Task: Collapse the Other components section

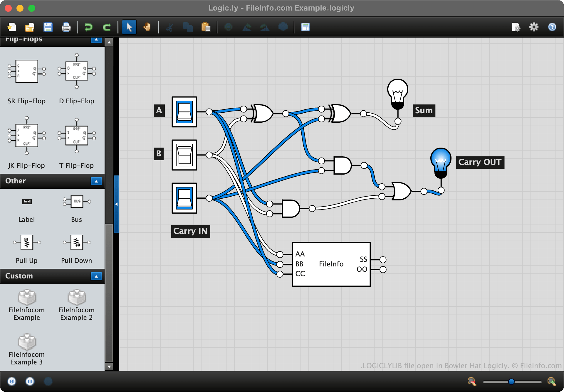Action: tap(96, 181)
